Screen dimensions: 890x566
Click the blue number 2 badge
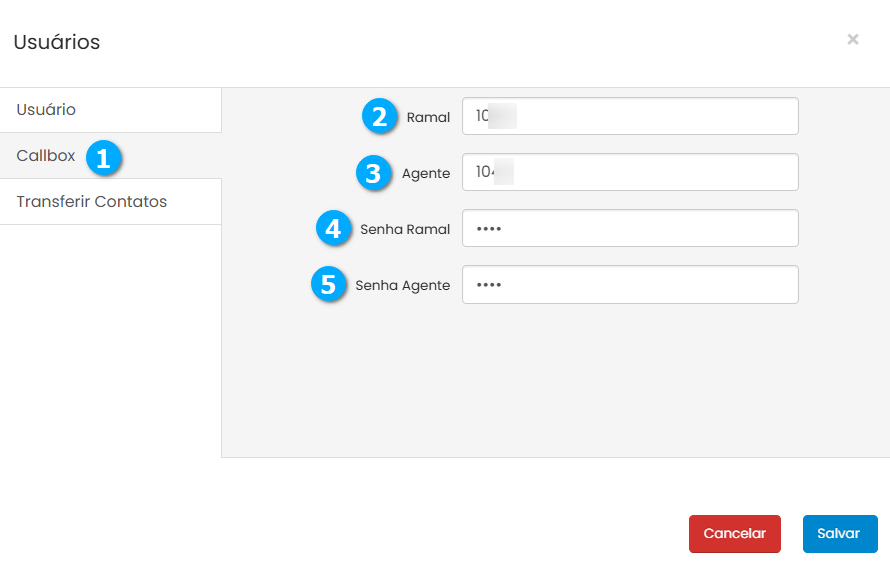tap(379, 117)
